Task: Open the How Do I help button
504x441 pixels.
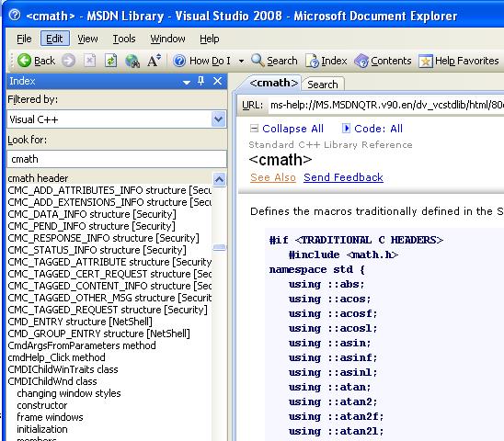Action: pos(201,61)
